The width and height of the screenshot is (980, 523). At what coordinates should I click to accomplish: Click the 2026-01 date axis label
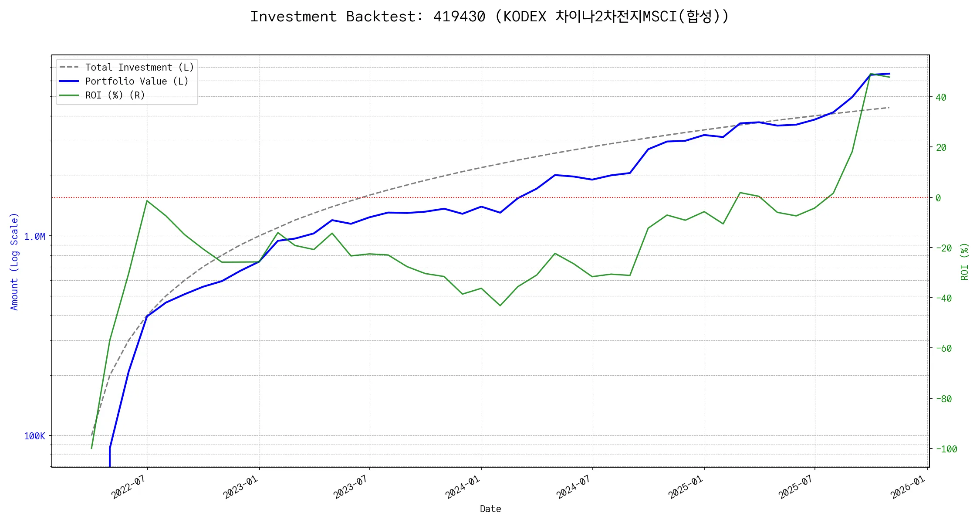908,487
